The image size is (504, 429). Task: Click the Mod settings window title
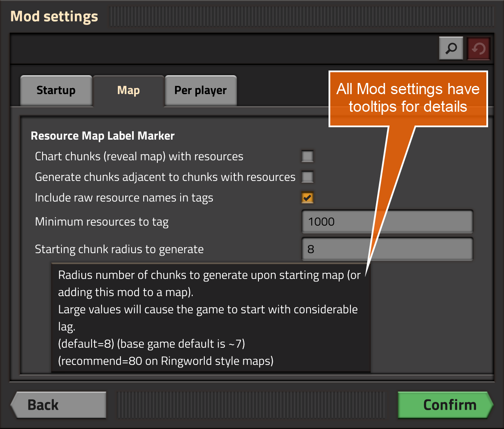pos(54,16)
